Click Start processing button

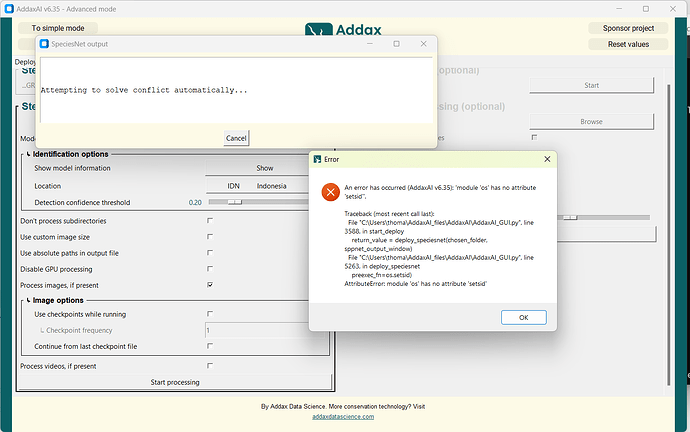[175, 382]
